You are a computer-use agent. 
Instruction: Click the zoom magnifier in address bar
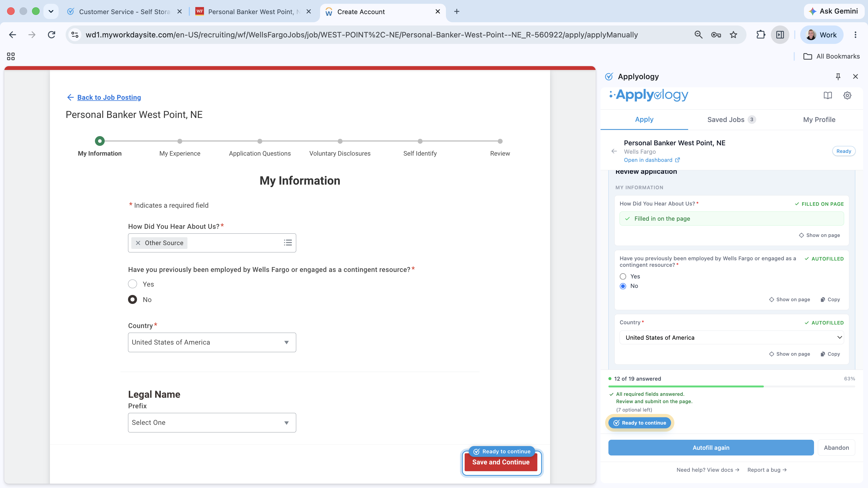coord(698,35)
